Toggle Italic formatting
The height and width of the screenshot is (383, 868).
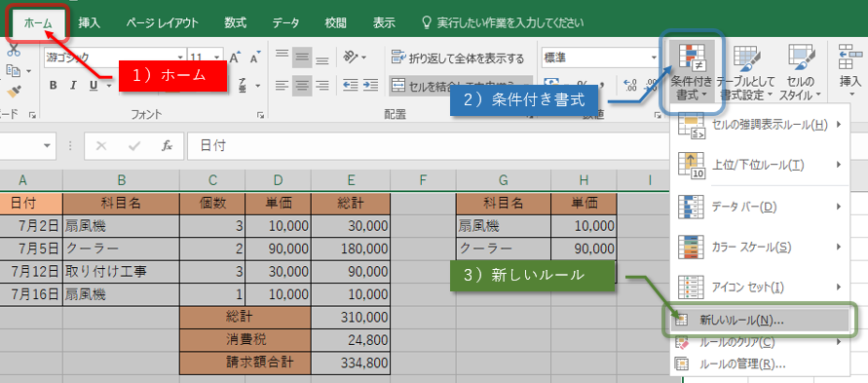pos(73,85)
